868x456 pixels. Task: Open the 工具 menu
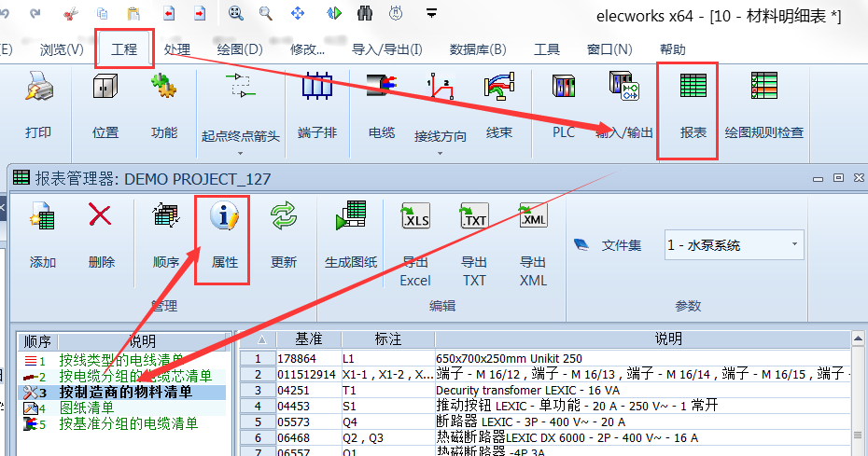click(547, 49)
